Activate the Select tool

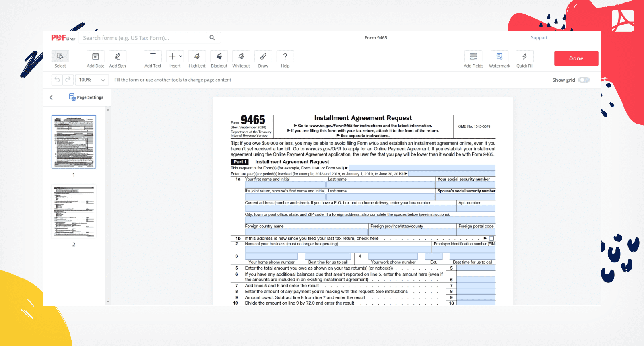(60, 59)
